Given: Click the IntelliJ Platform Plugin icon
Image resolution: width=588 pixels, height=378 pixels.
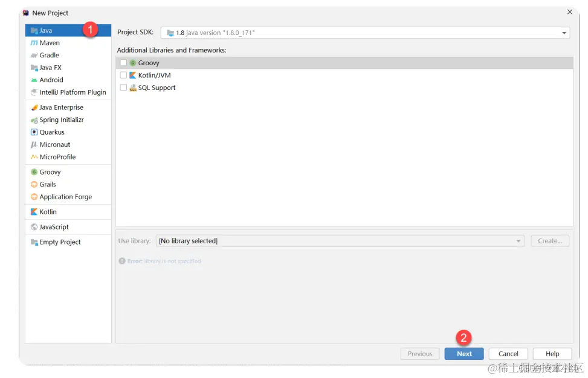Looking at the screenshot, I should pyautogui.click(x=34, y=92).
